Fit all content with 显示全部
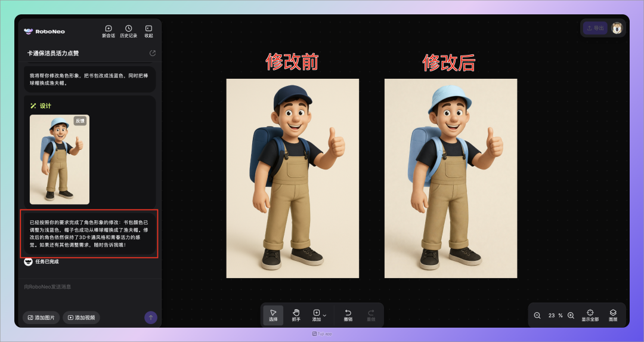The width and height of the screenshot is (644, 342). coord(590,315)
